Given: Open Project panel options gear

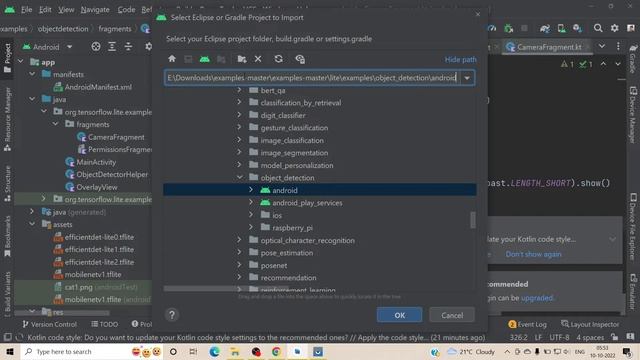Looking at the screenshot, I should 148,47.
